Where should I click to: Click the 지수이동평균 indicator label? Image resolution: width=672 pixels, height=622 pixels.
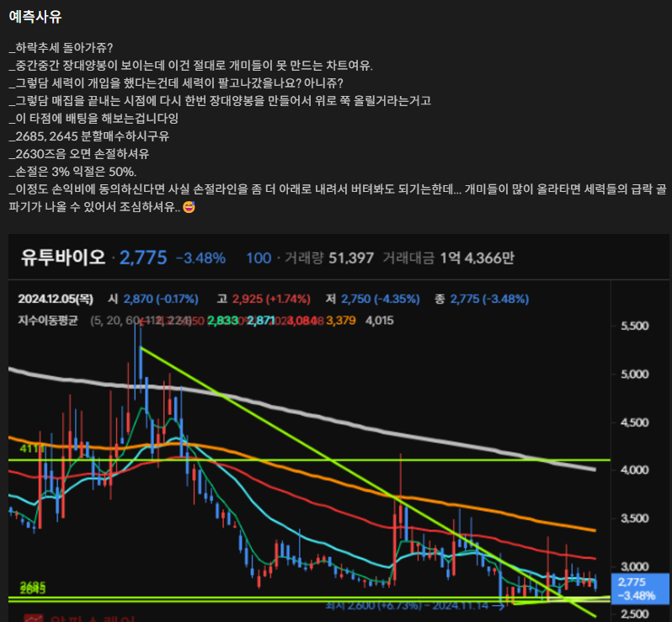[x=48, y=321]
